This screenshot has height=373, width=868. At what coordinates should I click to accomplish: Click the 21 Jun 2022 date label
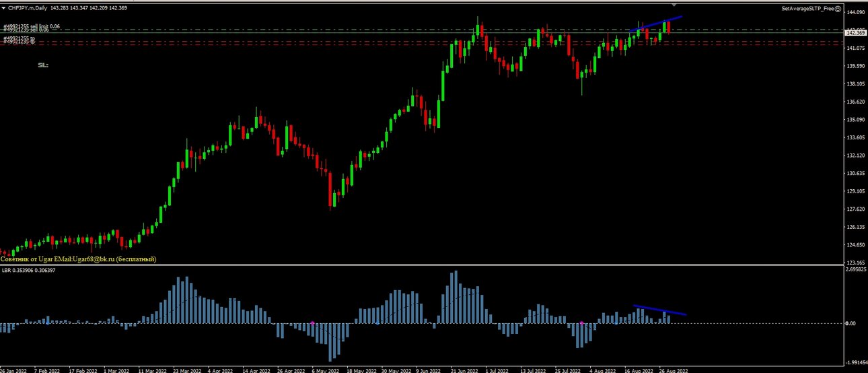click(x=465, y=370)
